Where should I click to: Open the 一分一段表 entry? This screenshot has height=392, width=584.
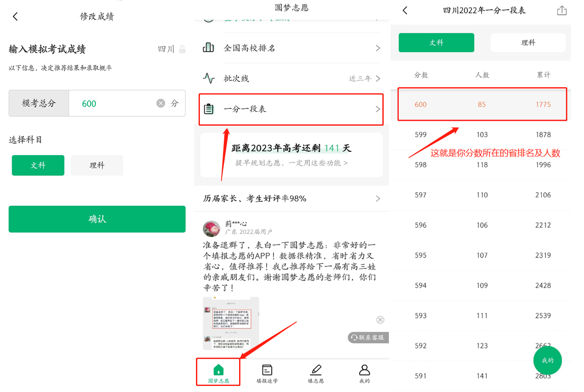coord(291,109)
